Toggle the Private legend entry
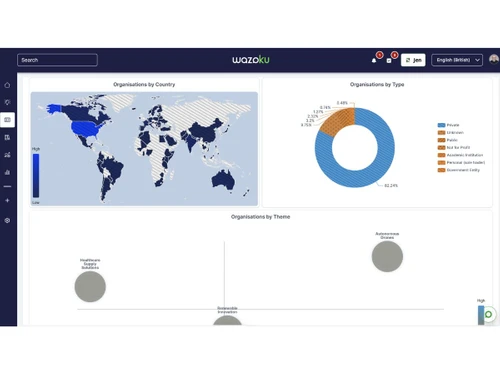Image resolution: width=500 pixels, height=375 pixels. coord(448,125)
